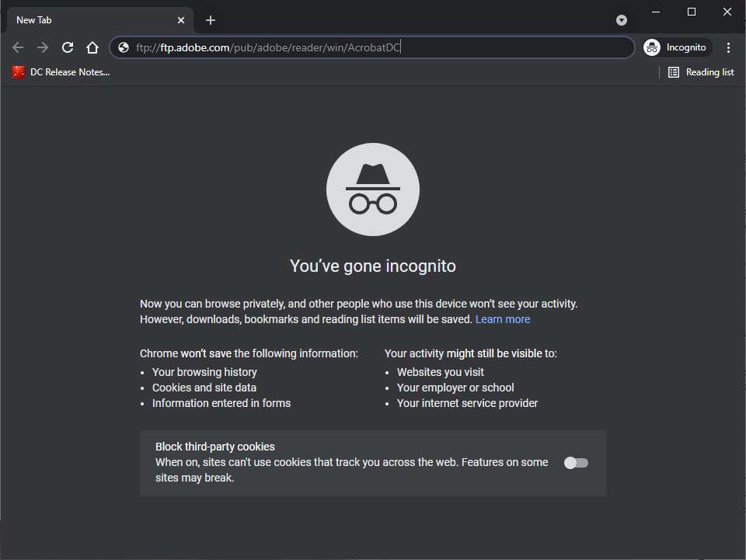
Task: Click the back navigation arrow
Action: pos(18,47)
